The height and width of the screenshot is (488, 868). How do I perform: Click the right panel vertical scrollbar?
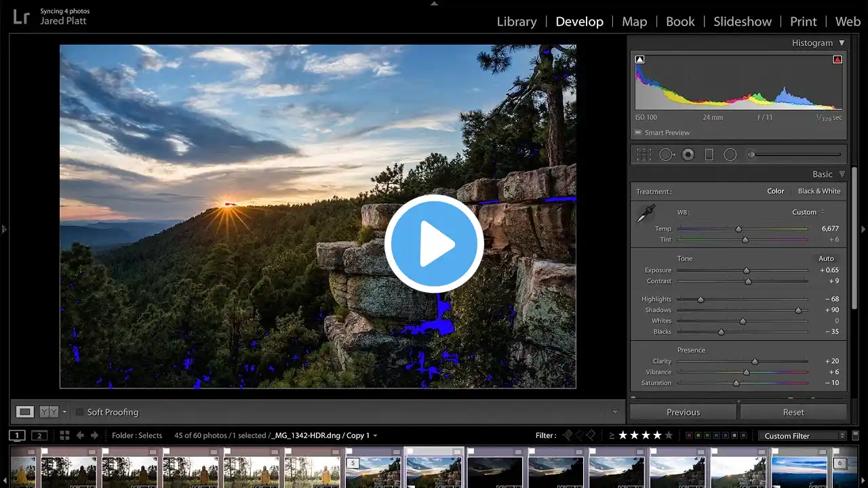pyautogui.click(x=854, y=237)
